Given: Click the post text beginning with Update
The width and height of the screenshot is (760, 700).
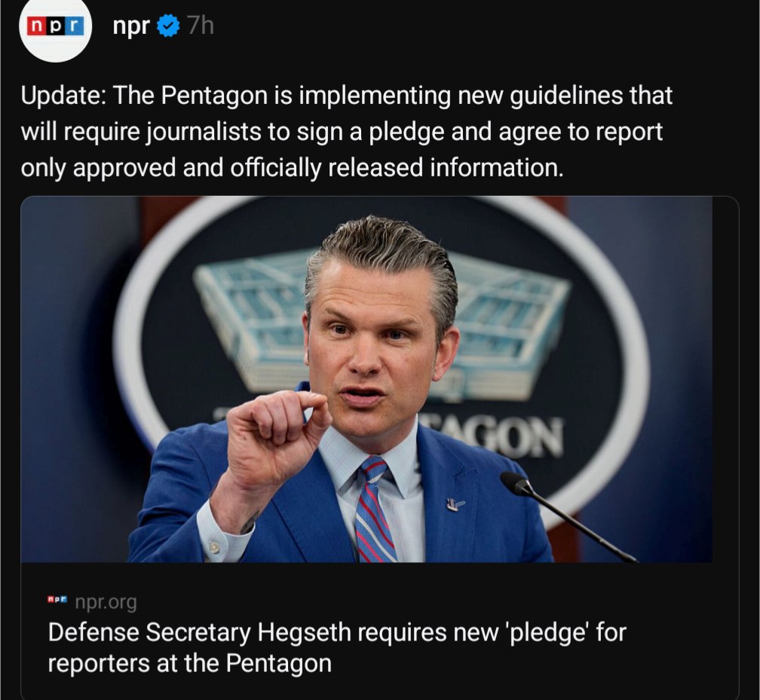Looking at the screenshot, I should (346, 132).
